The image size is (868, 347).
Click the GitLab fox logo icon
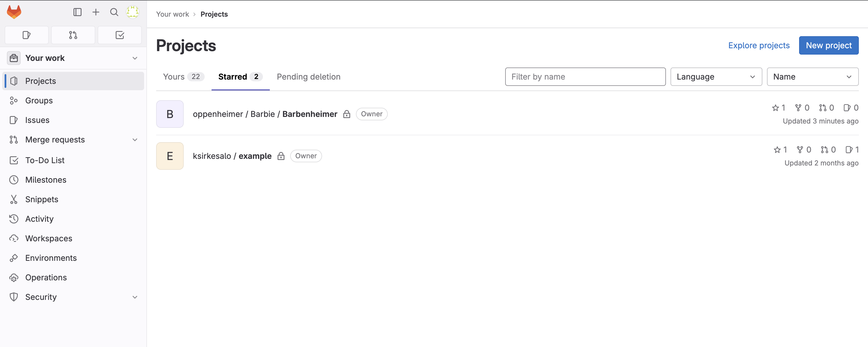(14, 12)
